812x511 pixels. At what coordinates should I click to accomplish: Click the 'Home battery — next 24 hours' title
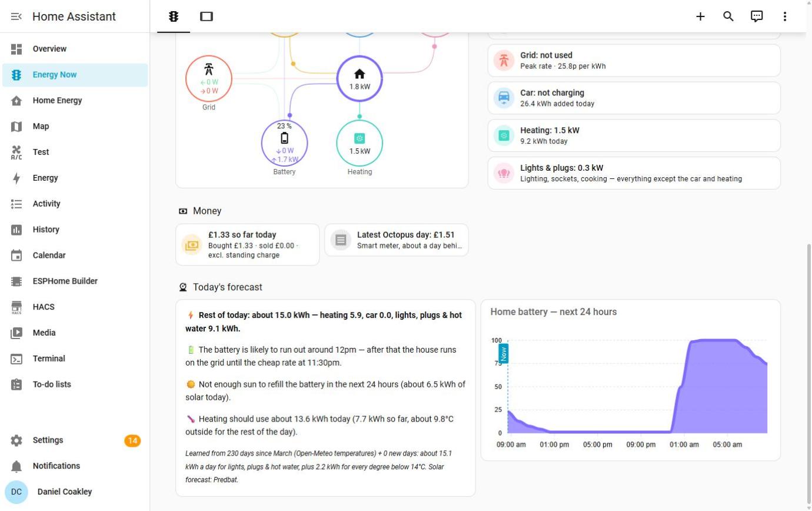[554, 312]
